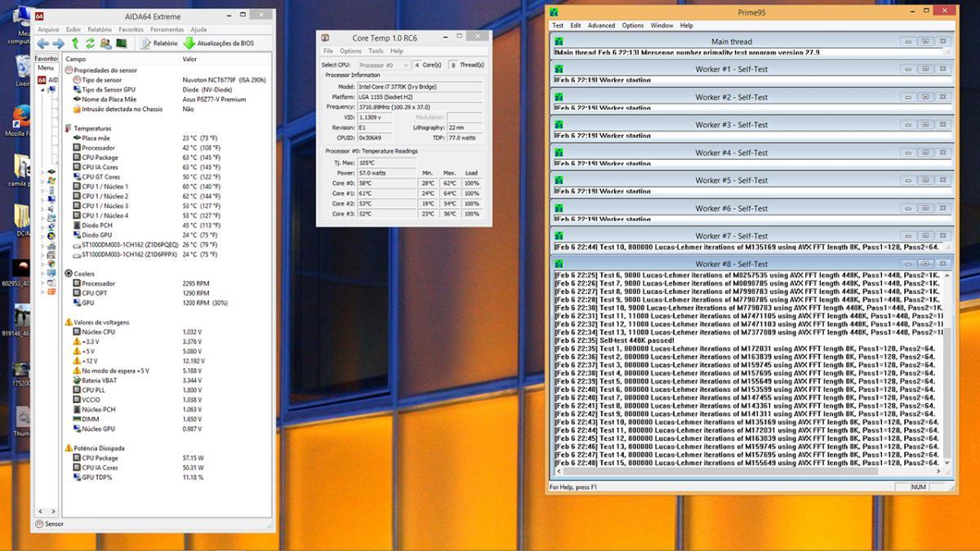Click the Prime95 title bar icon
The width and height of the screenshot is (980, 551).
(x=555, y=12)
